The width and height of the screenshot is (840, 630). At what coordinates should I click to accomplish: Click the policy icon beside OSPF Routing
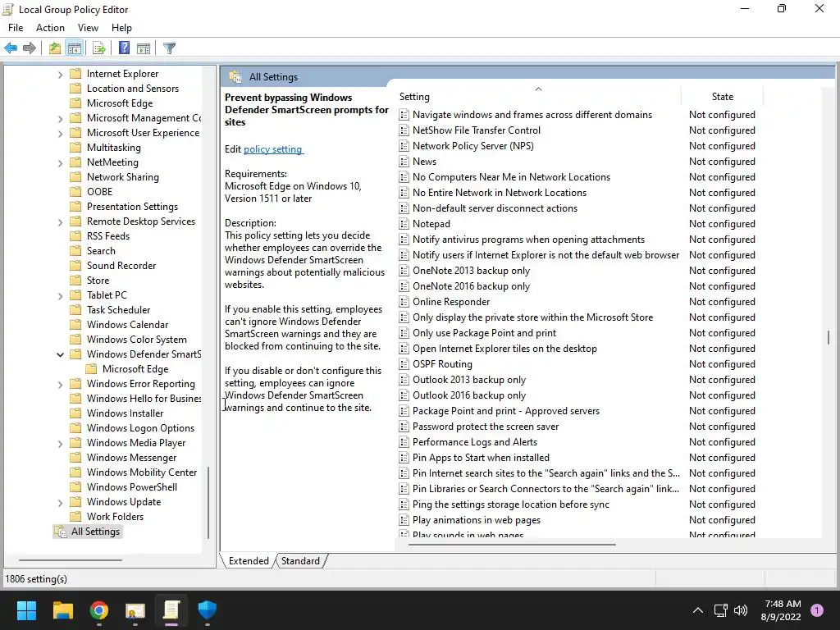coord(404,364)
